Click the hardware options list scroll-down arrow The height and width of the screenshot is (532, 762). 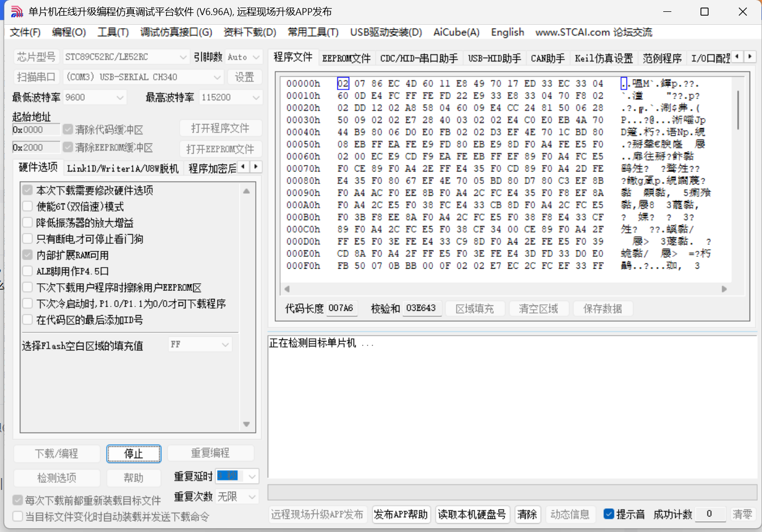[x=247, y=424]
